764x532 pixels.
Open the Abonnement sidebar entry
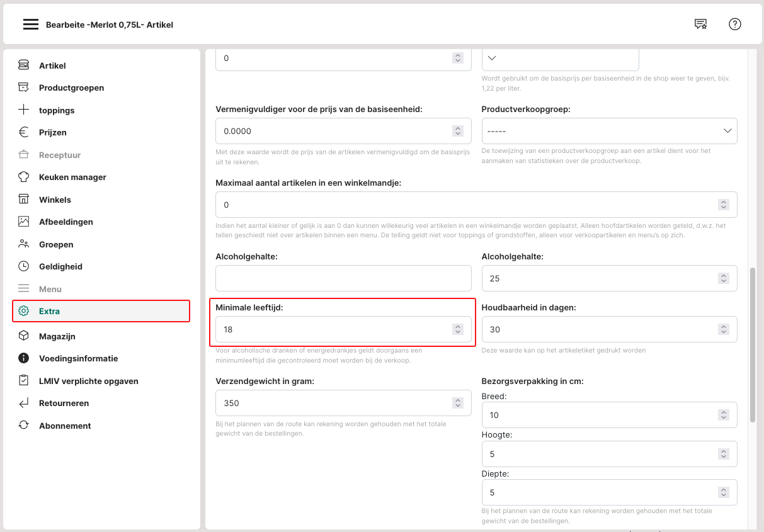pyautogui.click(x=65, y=426)
